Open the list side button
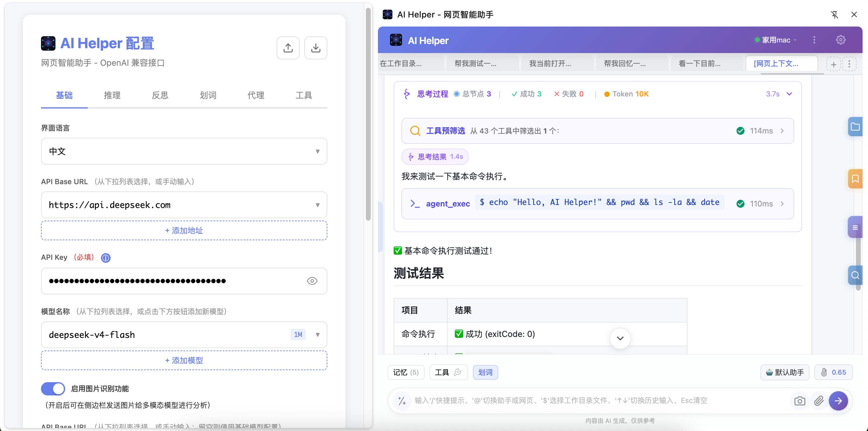868x431 pixels. [x=855, y=228]
